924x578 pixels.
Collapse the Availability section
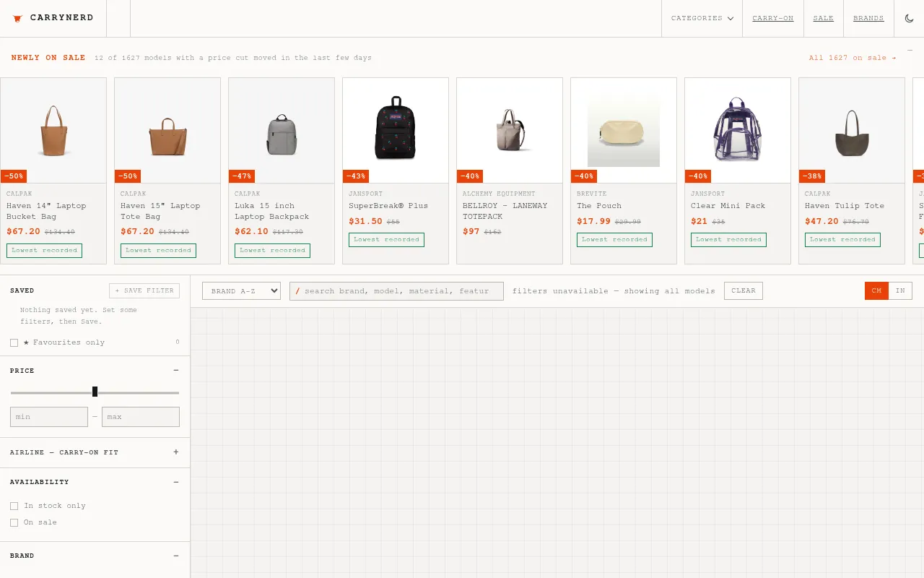tap(176, 482)
